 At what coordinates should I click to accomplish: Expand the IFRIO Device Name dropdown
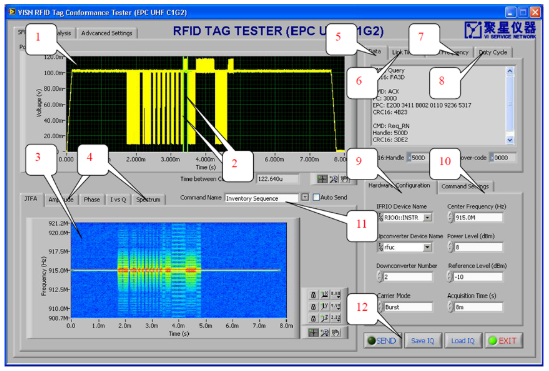428,217
